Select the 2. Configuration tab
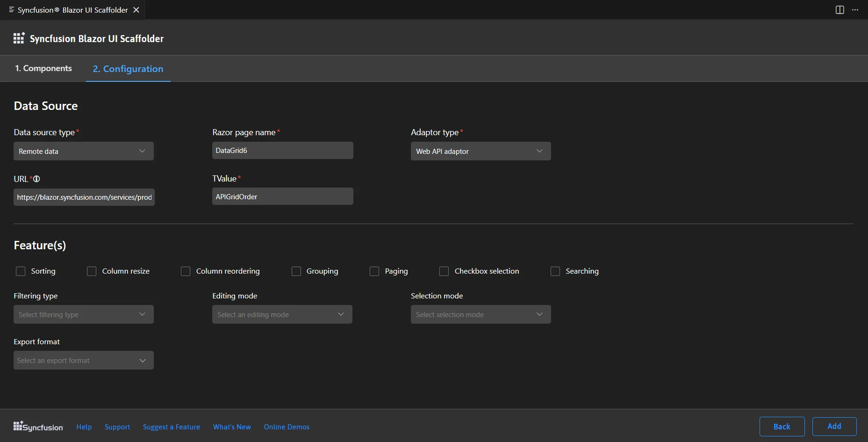The width and height of the screenshot is (868, 442). click(x=128, y=69)
